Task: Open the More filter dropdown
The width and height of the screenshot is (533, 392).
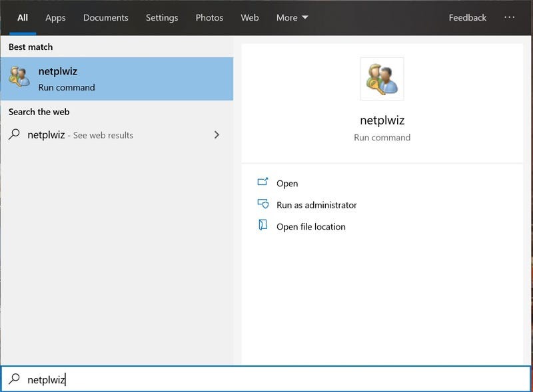Action: (291, 17)
